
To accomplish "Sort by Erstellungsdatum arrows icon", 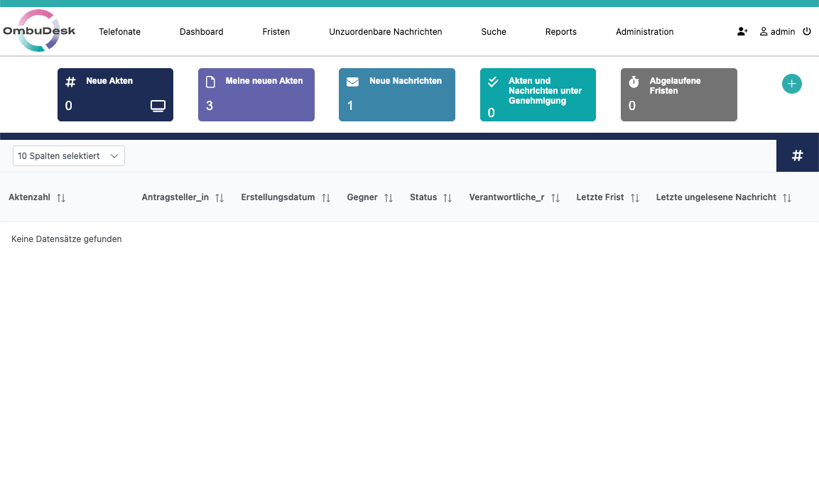I will (326, 198).
